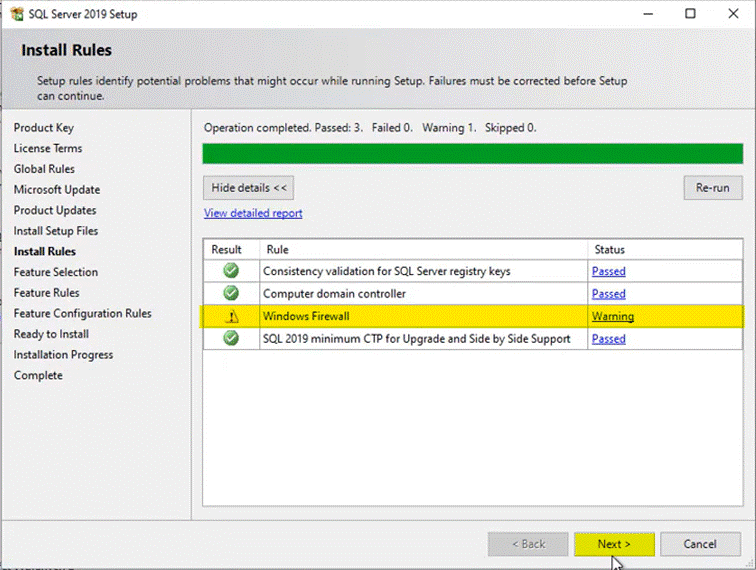The image size is (756, 570).
Task: Select the Installation Progress step
Action: tap(63, 355)
